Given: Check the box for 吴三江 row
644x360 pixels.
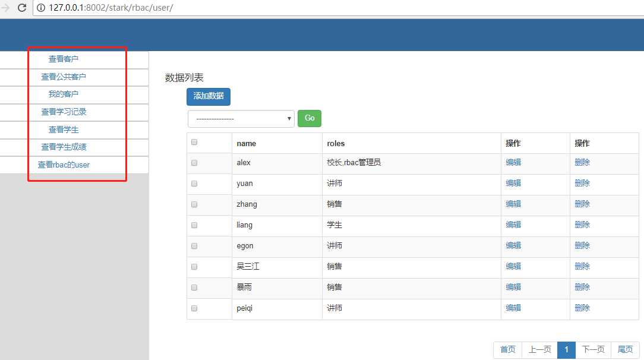Looking at the screenshot, I should pos(194,267).
